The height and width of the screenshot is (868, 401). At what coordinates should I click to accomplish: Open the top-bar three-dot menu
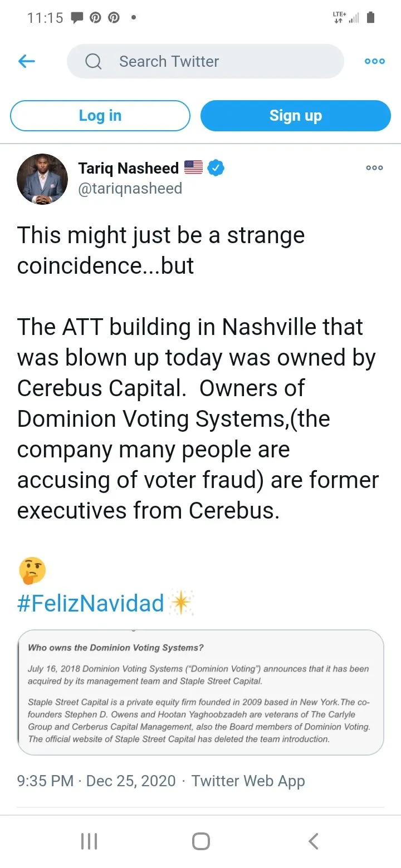click(374, 61)
